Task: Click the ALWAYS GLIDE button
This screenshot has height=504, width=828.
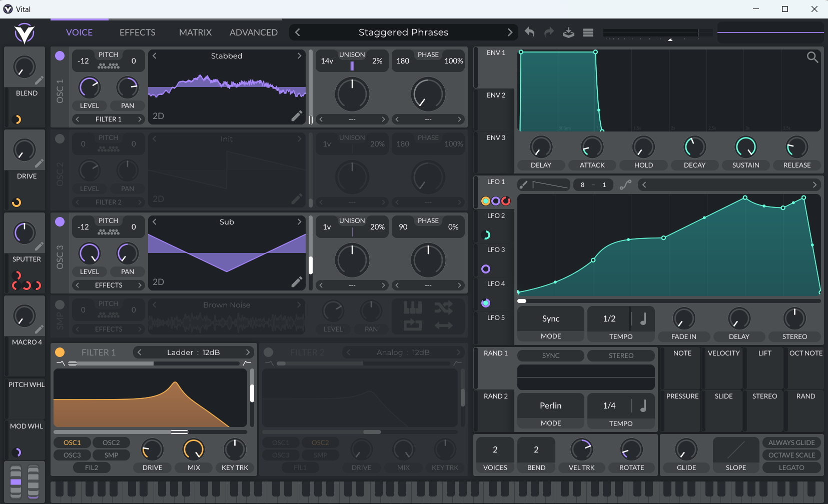Action: click(x=791, y=442)
